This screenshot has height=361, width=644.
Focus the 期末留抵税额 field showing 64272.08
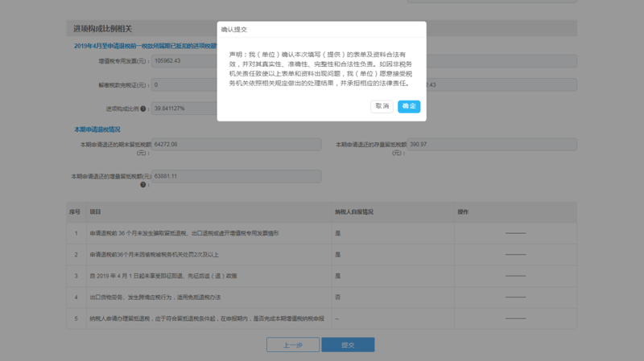pos(236,145)
